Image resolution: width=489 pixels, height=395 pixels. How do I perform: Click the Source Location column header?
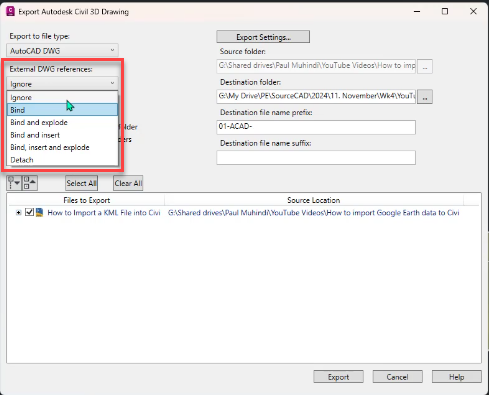pyautogui.click(x=314, y=200)
